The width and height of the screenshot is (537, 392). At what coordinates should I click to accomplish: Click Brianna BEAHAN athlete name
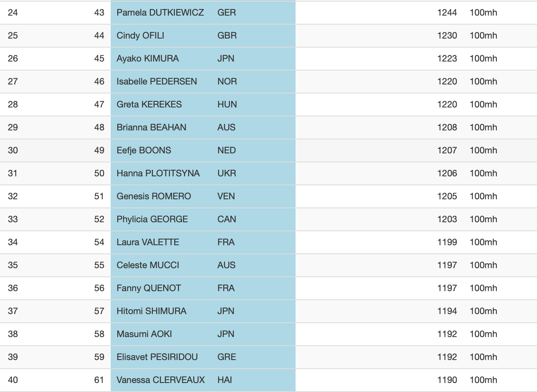pyautogui.click(x=151, y=128)
